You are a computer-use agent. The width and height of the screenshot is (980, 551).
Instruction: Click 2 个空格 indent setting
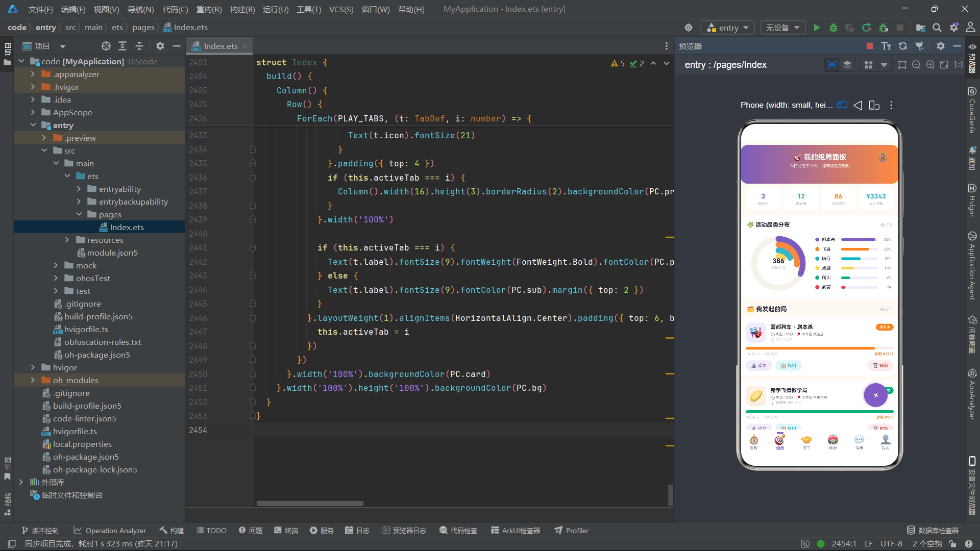point(927,544)
